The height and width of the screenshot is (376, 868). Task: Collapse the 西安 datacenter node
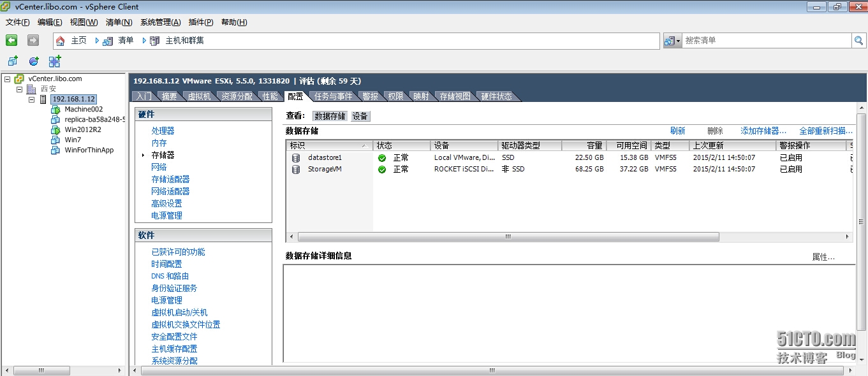(20, 89)
